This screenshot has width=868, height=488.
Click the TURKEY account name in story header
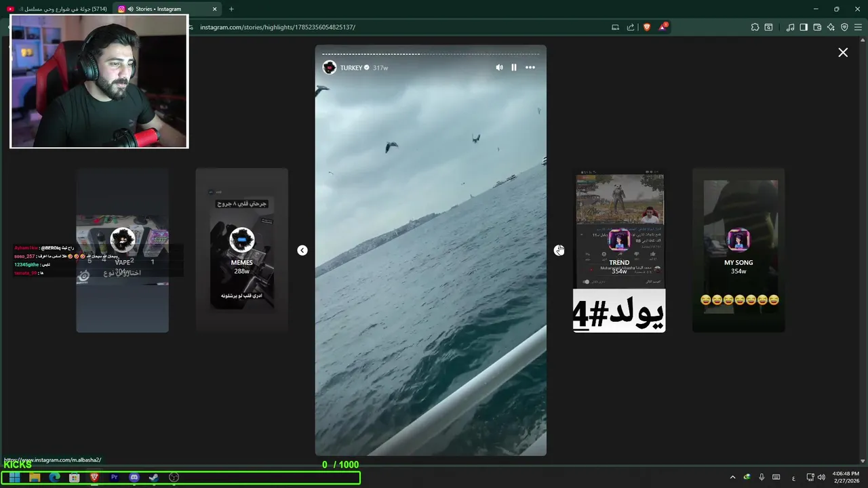click(351, 68)
